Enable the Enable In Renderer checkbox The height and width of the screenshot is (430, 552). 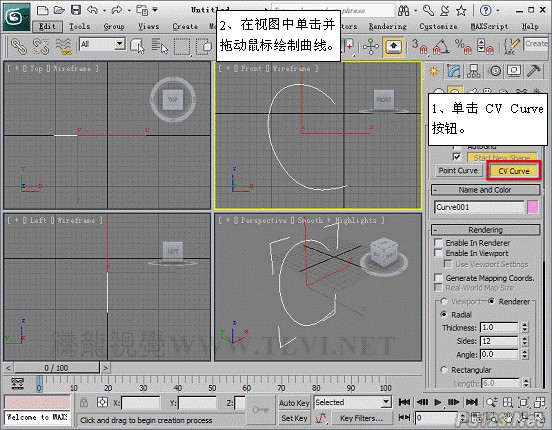point(438,242)
